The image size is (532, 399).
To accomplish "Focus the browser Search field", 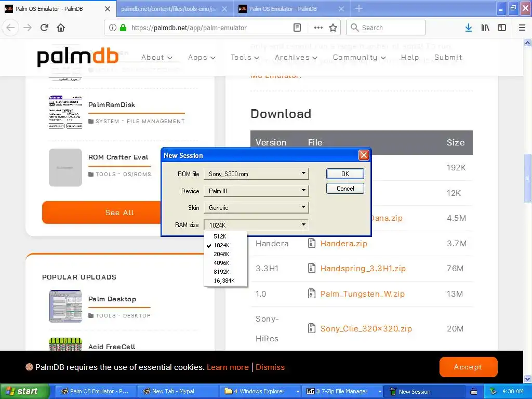I will (386, 28).
